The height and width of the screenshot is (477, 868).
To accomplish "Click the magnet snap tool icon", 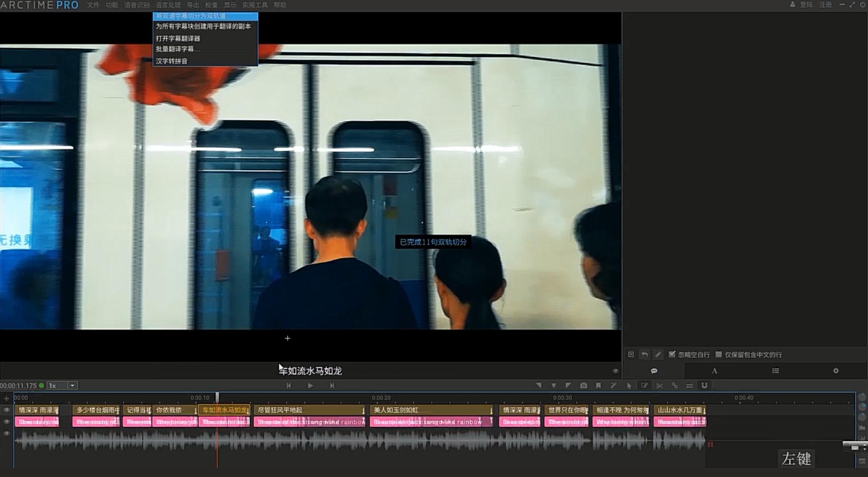I will (704, 385).
